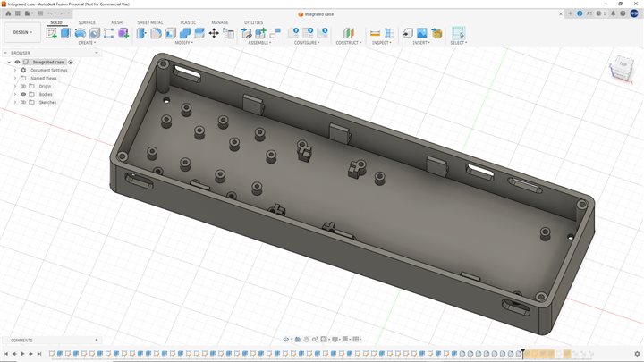Open the MODIFY menu dropdown
This screenshot has width=644, height=362.
(183, 43)
